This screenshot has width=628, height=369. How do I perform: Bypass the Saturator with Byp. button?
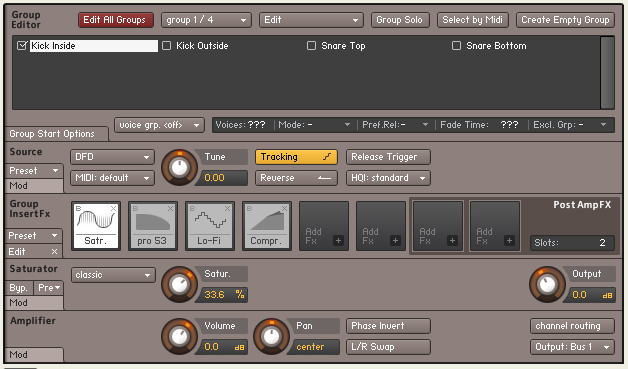coord(19,288)
